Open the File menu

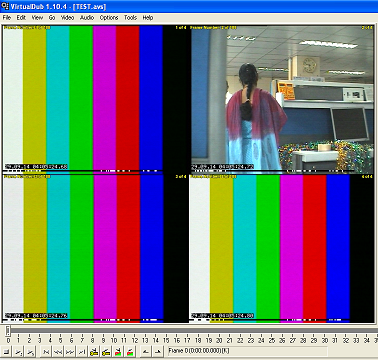[x=7, y=18]
